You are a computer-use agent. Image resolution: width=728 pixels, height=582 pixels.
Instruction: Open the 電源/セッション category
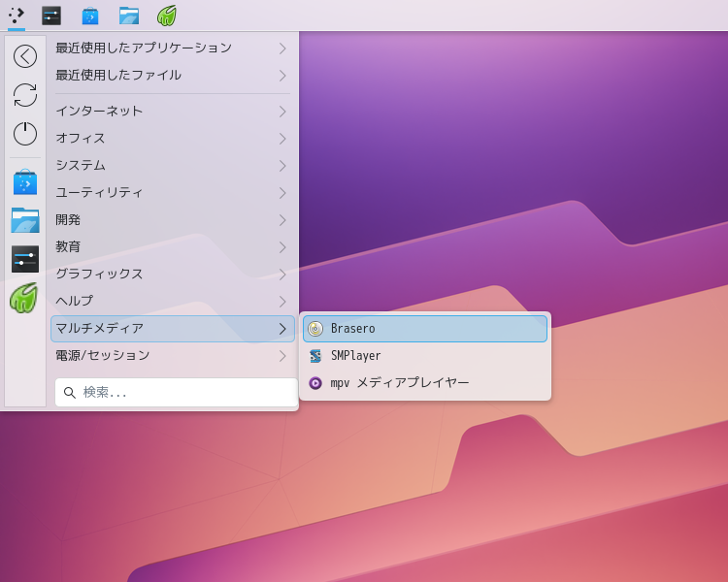[x=172, y=356]
